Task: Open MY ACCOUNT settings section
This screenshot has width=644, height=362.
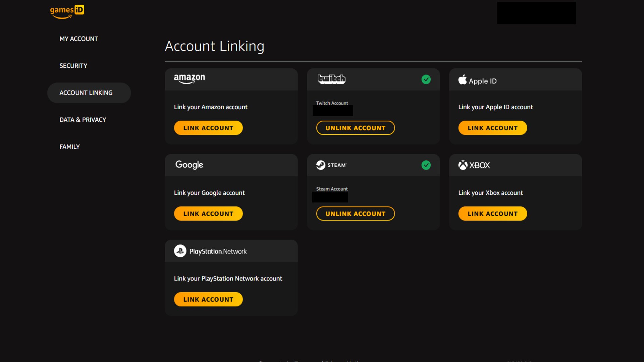Action: coord(79,39)
